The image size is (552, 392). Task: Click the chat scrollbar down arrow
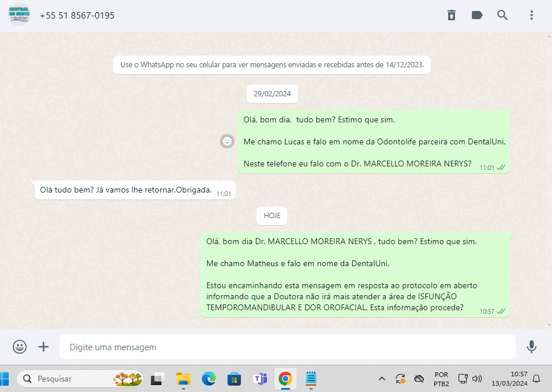(549, 325)
